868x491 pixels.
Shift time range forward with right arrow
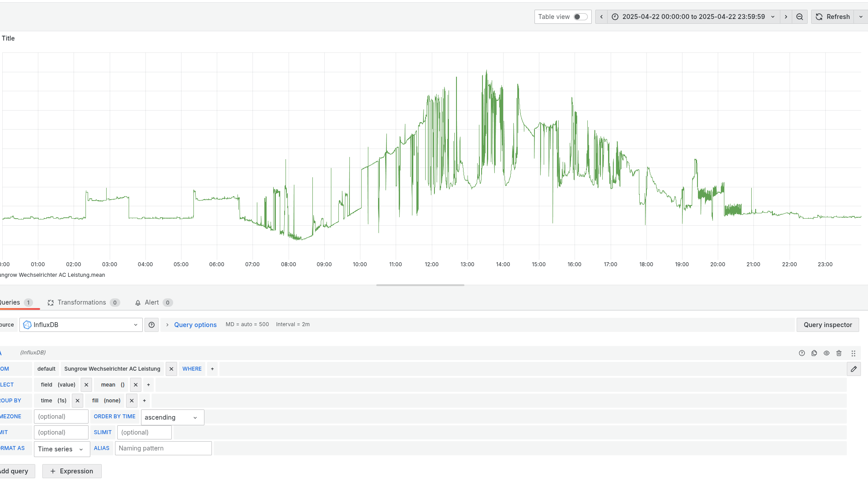point(786,16)
